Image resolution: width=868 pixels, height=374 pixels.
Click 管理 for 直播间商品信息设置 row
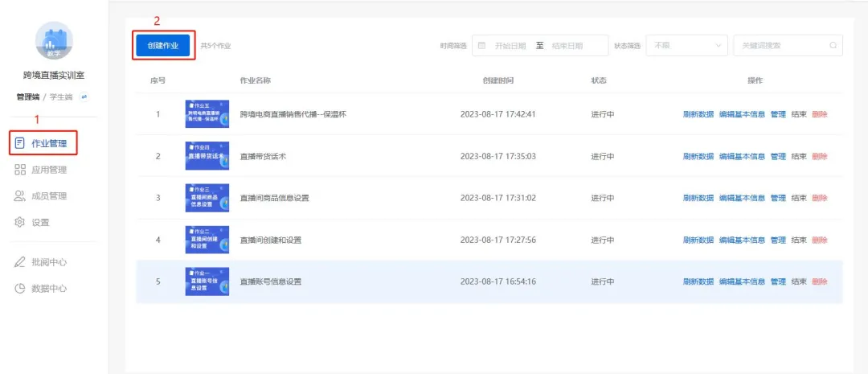click(x=778, y=198)
